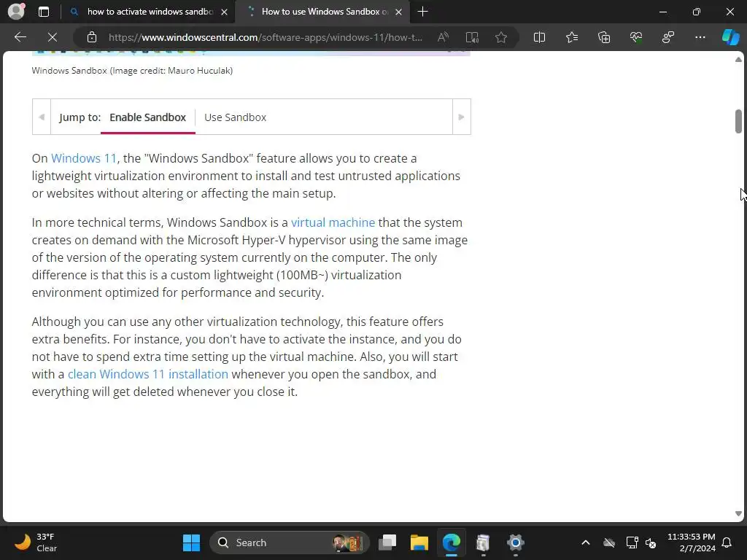747x560 pixels.
Task: Launch File Explorer from taskbar
Action: coord(419,542)
